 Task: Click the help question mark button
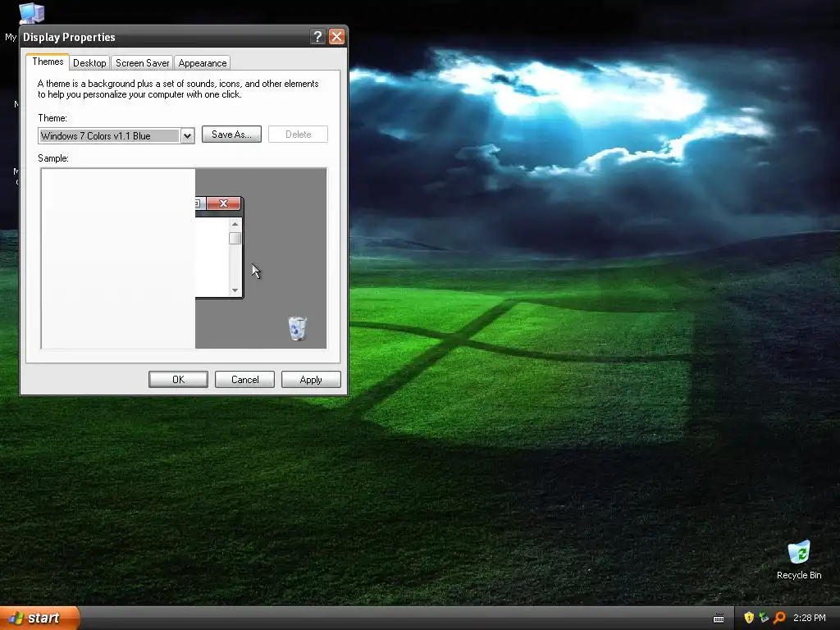pyautogui.click(x=317, y=36)
